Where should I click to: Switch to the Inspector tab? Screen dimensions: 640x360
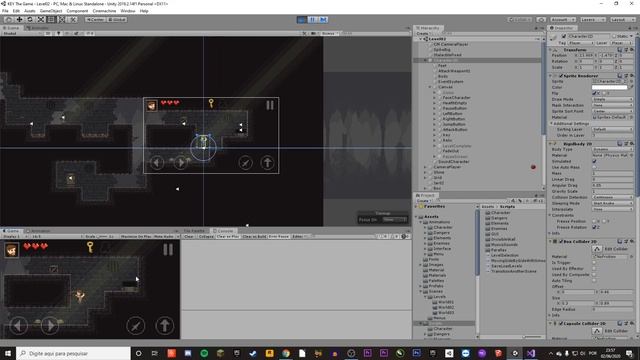click(563, 28)
